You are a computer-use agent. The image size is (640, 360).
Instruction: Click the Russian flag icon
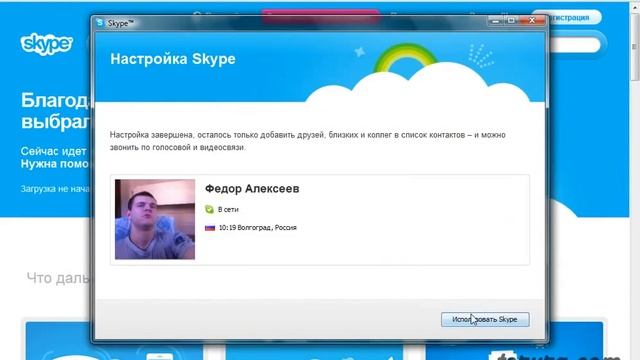[210, 228]
